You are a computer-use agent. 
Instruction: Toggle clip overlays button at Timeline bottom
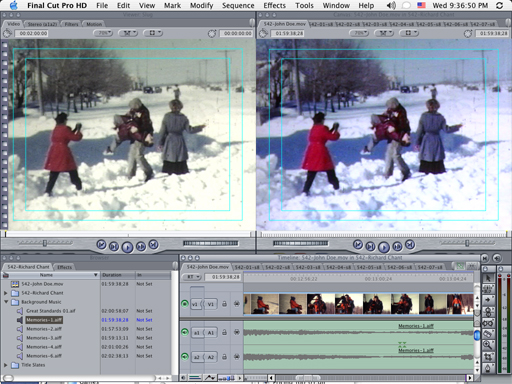(x=210, y=378)
